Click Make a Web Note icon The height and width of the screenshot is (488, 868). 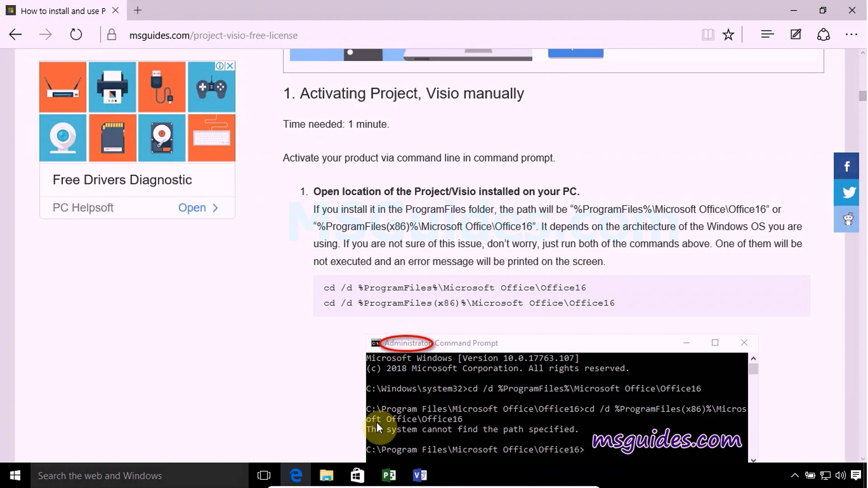click(x=796, y=35)
